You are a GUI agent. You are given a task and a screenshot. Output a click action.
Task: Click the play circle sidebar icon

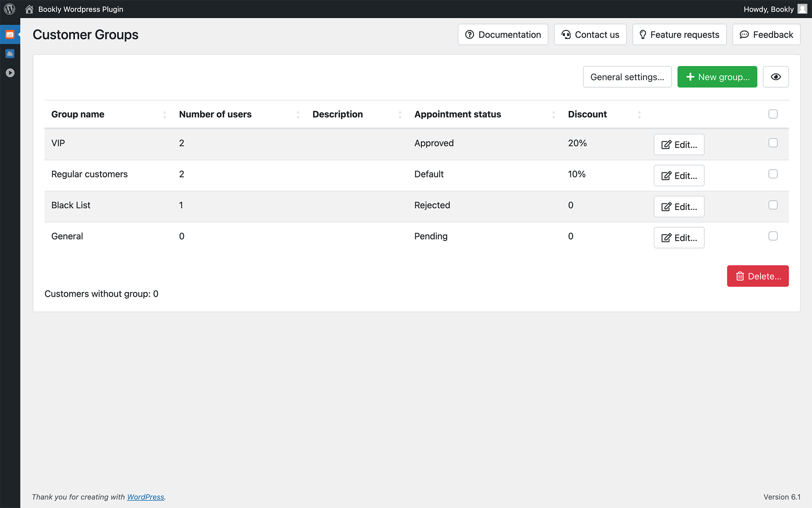pyautogui.click(x=10, y=73)
